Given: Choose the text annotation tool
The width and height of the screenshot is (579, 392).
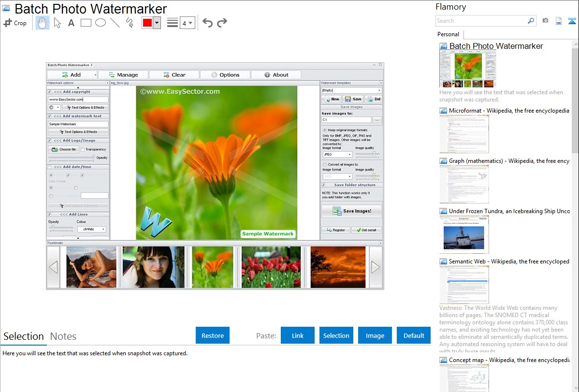Looking at the screenshot, I should (x=71, y=23).
